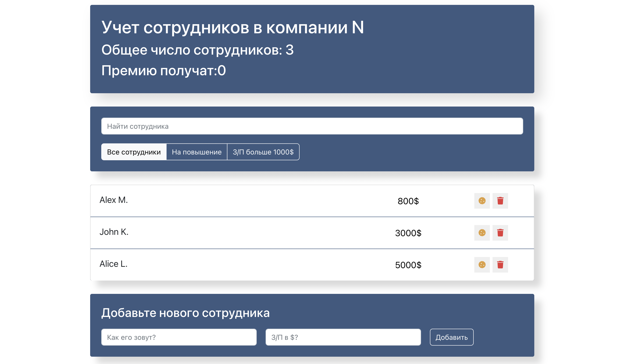
Task: Edit the 800$ salary value
Action: 408,201
